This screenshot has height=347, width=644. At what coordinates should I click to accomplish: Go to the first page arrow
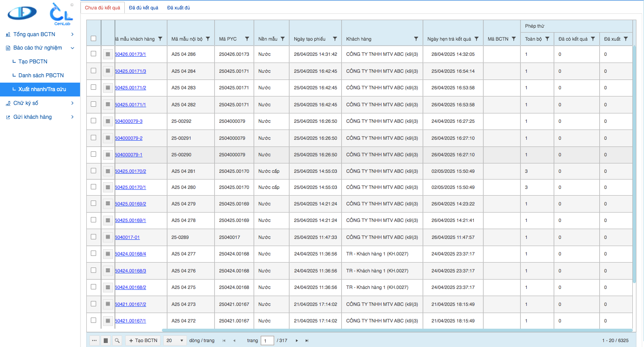pyautogui.click(x=224, y=341)
